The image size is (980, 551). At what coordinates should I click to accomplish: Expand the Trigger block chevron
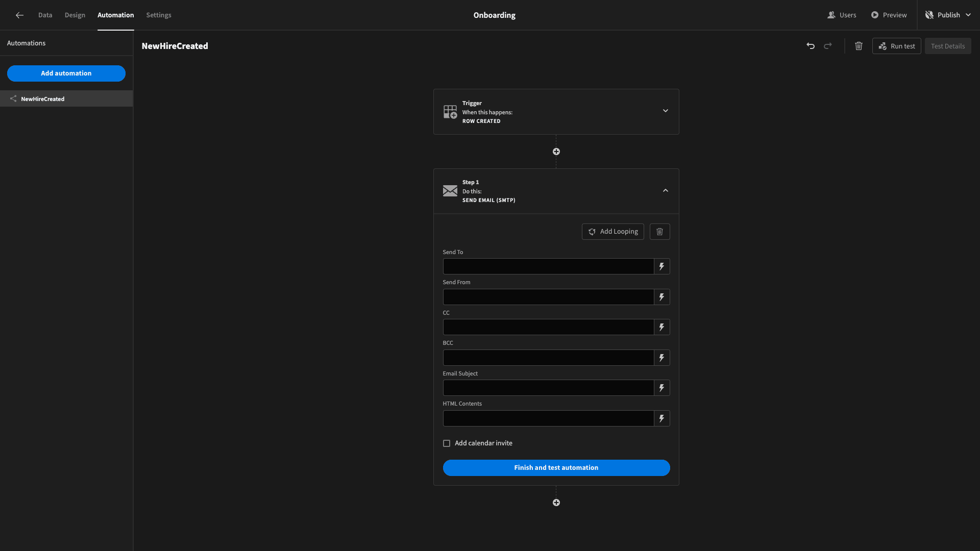click(666, 111)
